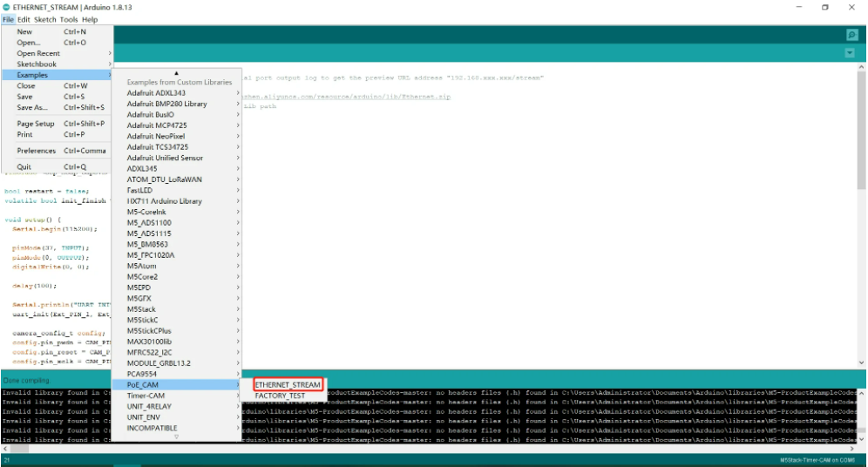This screenshot has height=467, width=868.
Task: Click the examples list scroll-up arrow
Action: 177,73
